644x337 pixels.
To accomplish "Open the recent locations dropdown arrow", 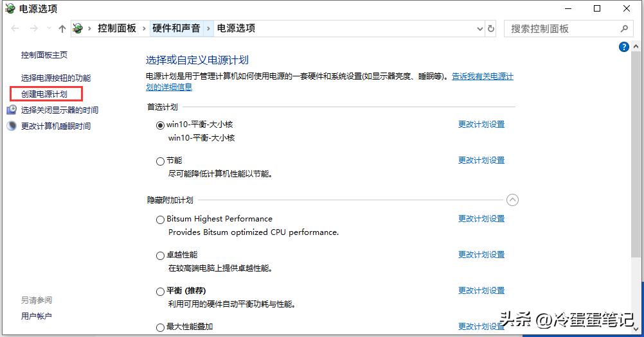I will tap(49, 28).
